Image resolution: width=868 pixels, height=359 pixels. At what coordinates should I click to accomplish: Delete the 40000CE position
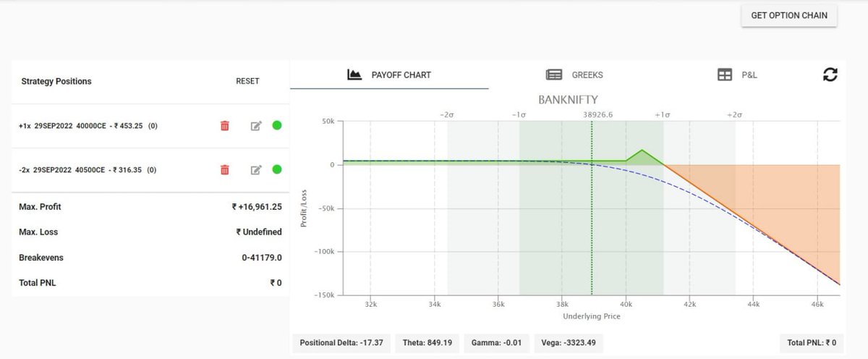tap(224, 126)
